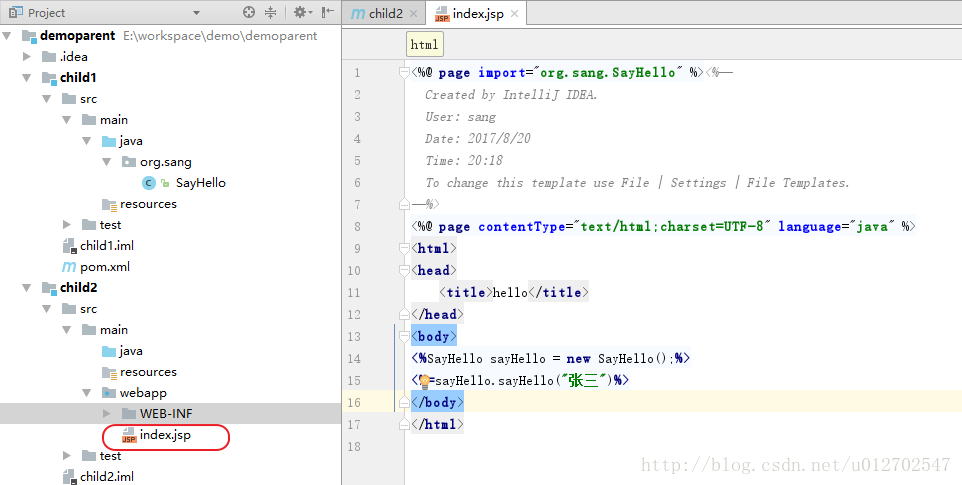Click the intention lightbulb on line 15

pyautogui.click(x=424, y=381)
